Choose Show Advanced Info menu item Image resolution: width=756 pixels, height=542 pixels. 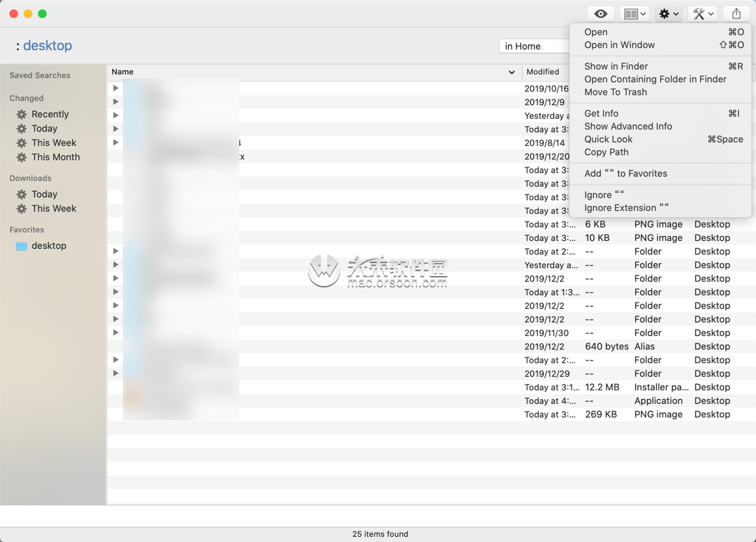click(x=660, y=127)
